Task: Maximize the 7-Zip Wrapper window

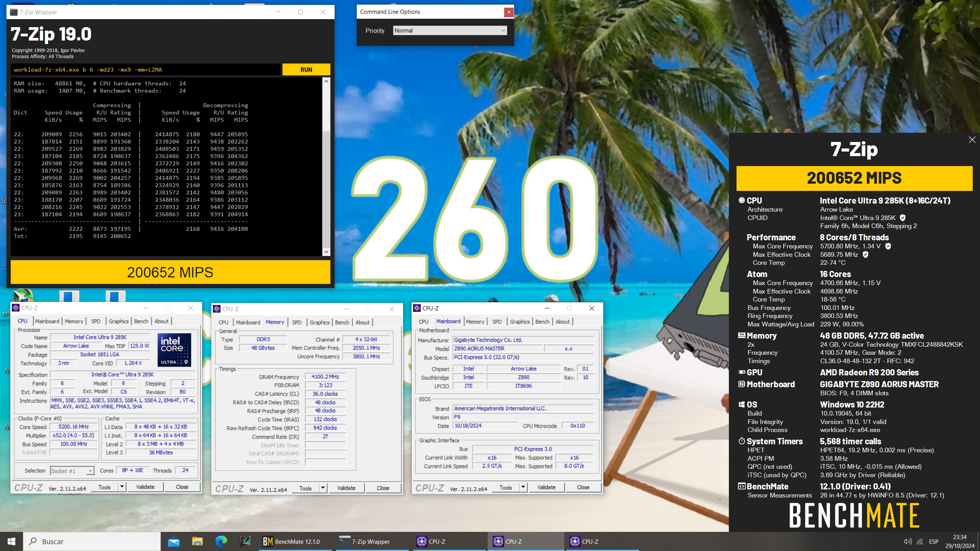Action: click(x=301, y=12)
